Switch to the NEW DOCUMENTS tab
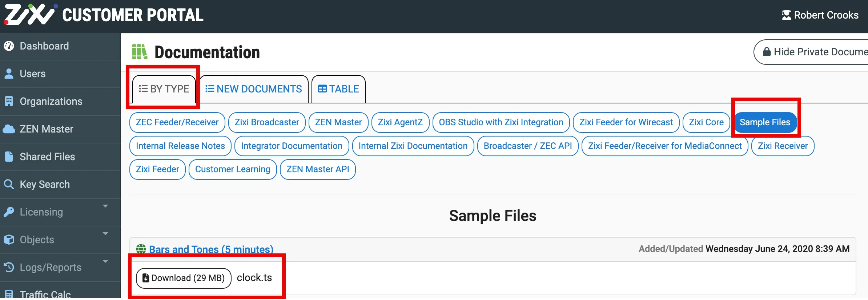 254,89
